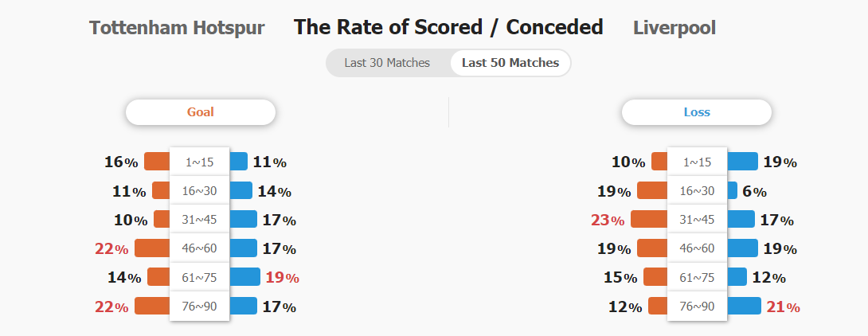The image size is (868, 336).
Task: Click the orange Goal pill button
Action: point(201,112)
